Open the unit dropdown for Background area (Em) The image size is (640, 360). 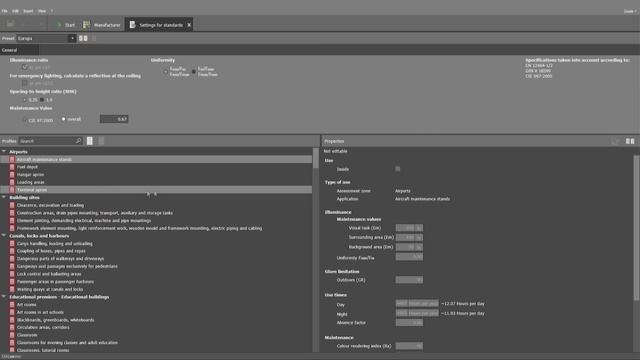(419, 247)
